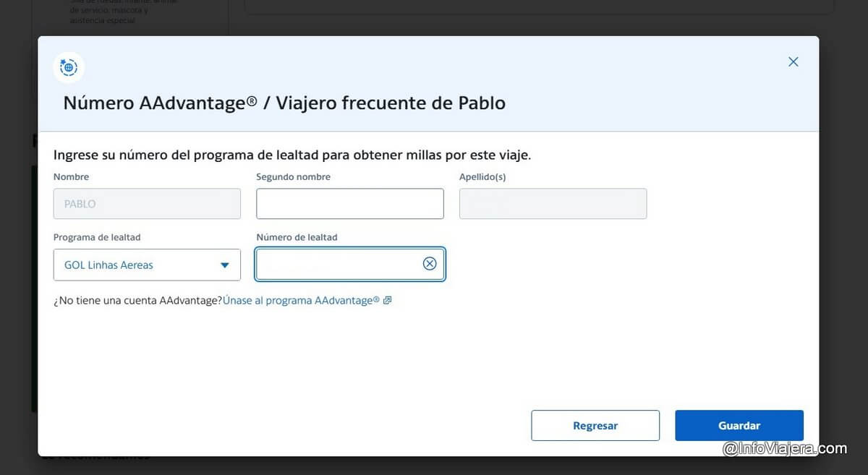
Task: Click the Segundo nombre label
Action: coord(293,177)
